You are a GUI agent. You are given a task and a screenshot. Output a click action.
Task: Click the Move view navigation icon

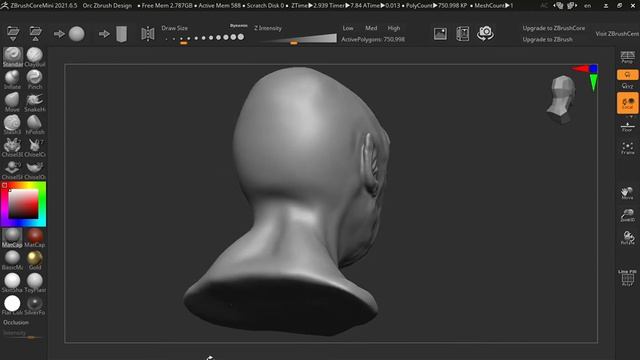[x=627, y=193]
